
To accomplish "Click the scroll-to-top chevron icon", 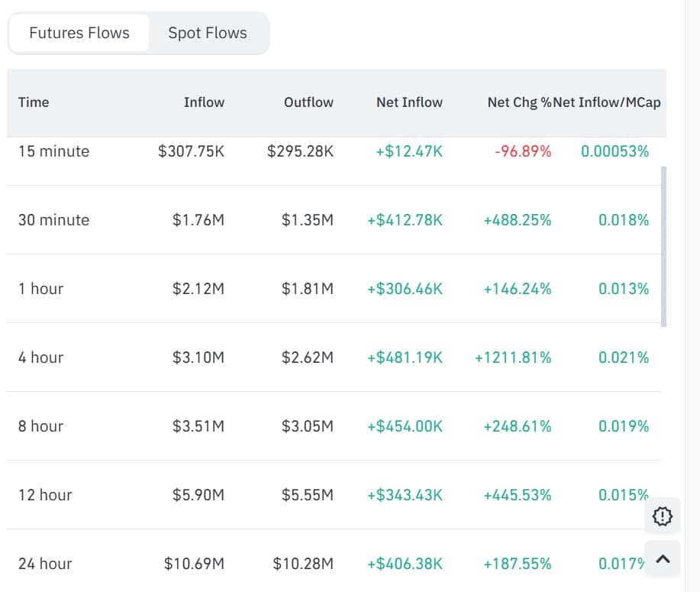I will click(661, 558).
